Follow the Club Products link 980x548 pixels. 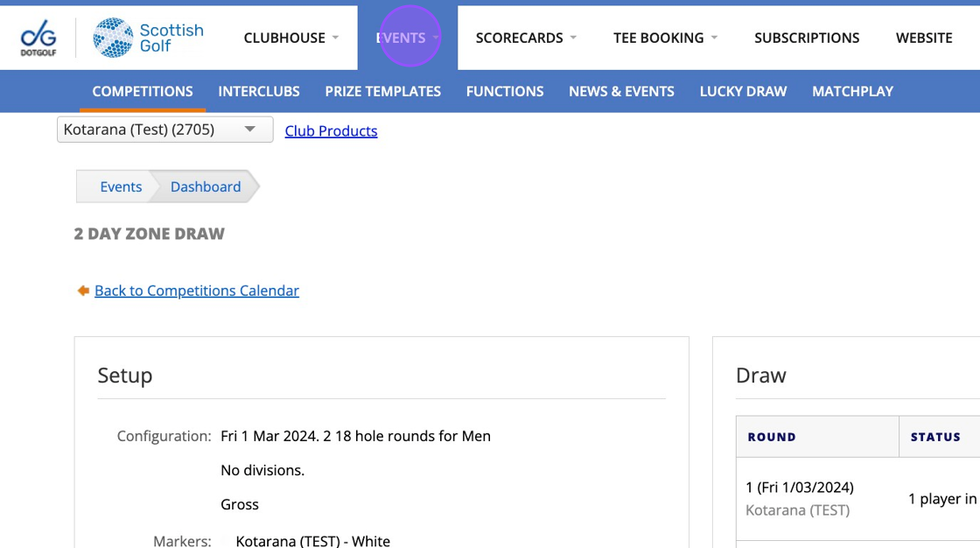pos(332,130)
